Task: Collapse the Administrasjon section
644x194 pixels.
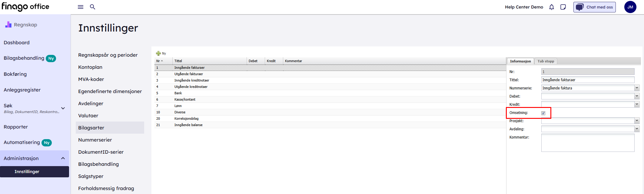Action: coord(63,158)
